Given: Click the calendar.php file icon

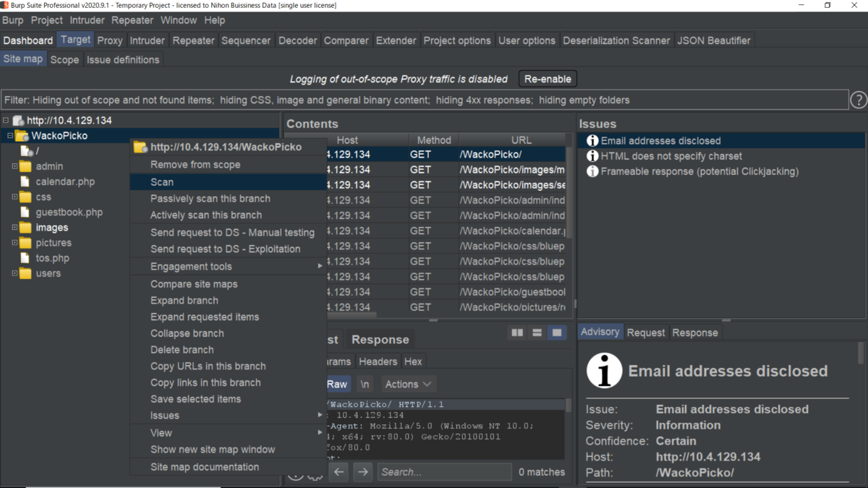Looking at the screenshot, I should pyautogui.click(x=25, y=181).
